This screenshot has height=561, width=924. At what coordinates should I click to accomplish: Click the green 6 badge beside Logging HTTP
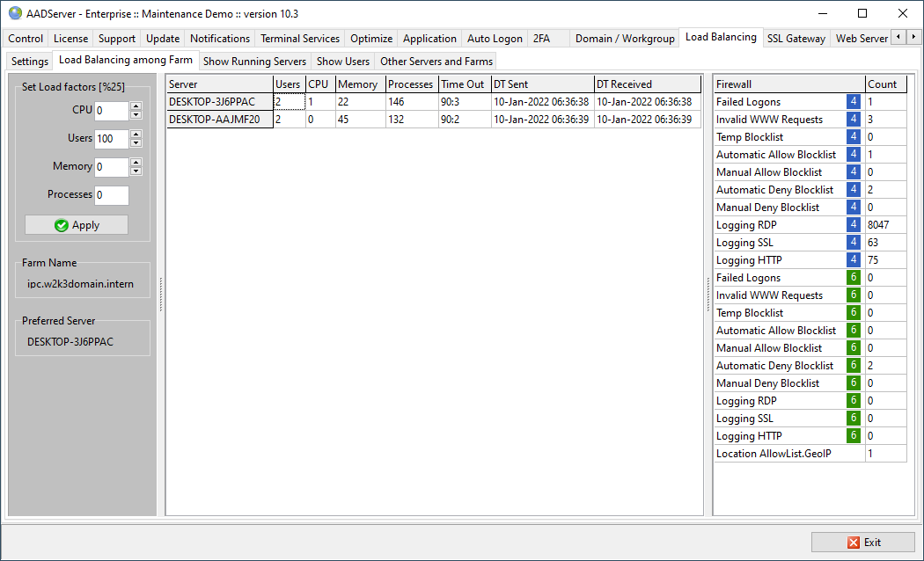[x=853, y=436]
